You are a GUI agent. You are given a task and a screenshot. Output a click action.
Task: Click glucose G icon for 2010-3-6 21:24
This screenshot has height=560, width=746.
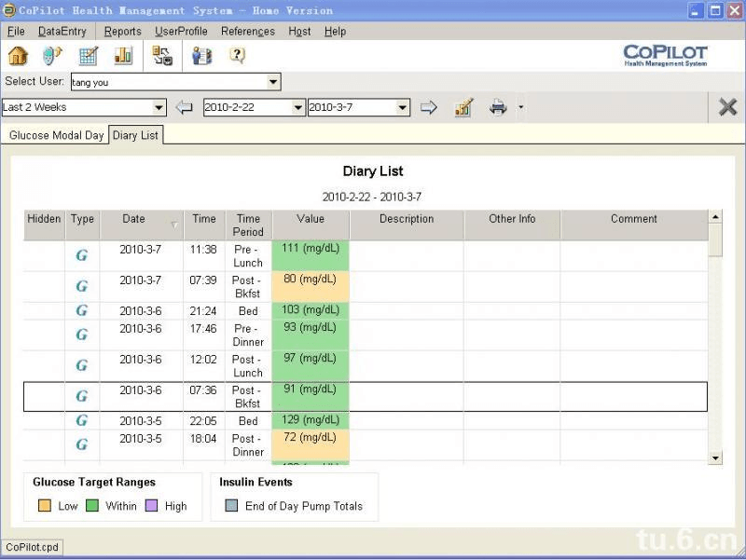coord(82,310)
